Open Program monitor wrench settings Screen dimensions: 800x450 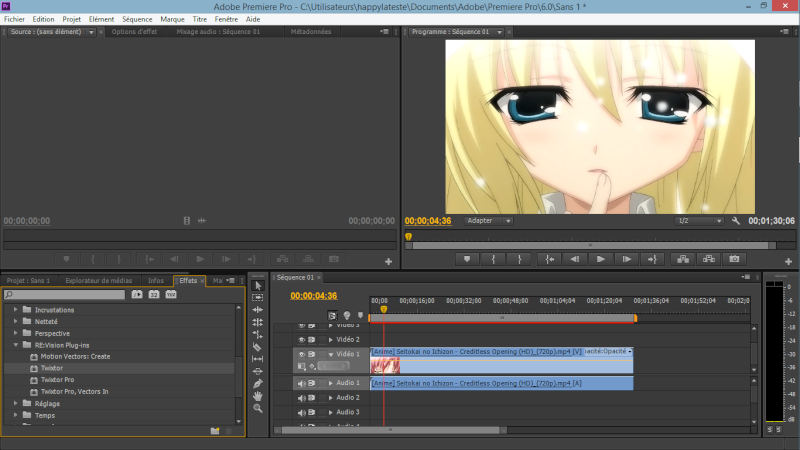[x=736, y=221]
